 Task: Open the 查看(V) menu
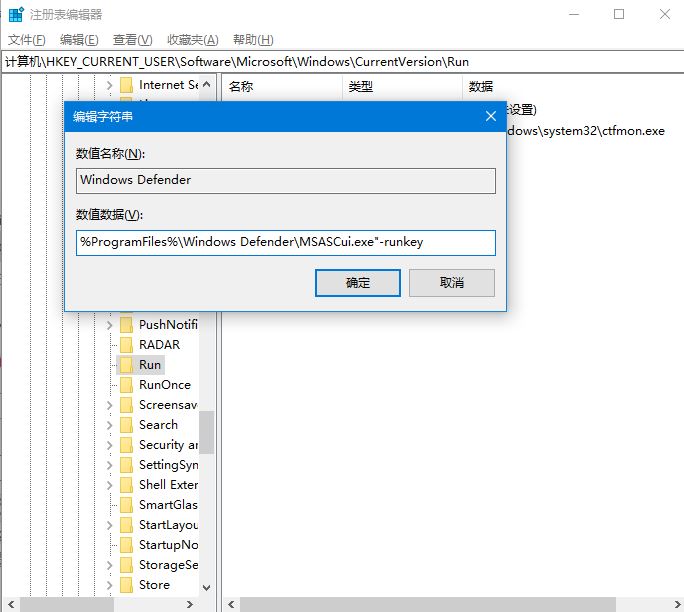[133, 40]
